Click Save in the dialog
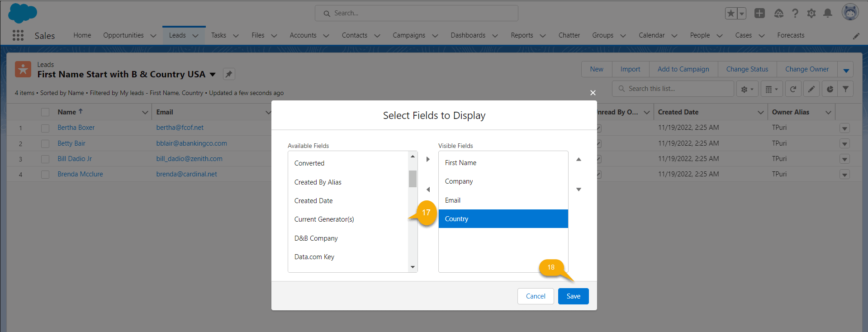 (x=574, y=296)
